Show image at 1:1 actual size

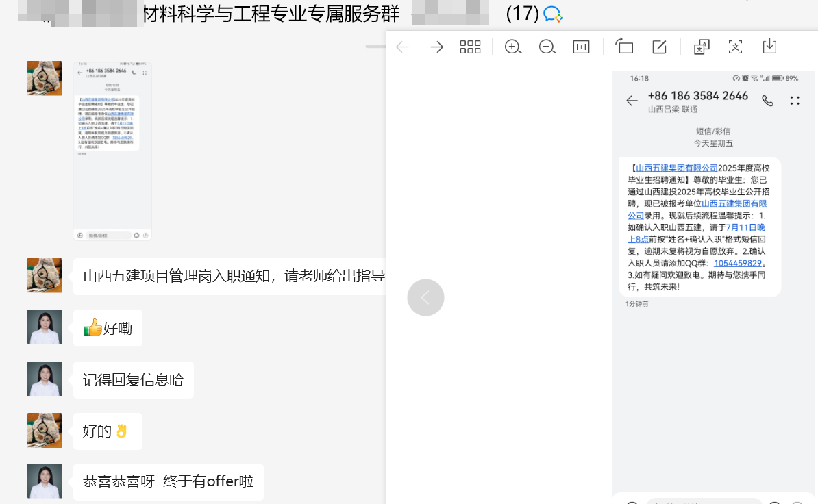(x=581, y=47)
